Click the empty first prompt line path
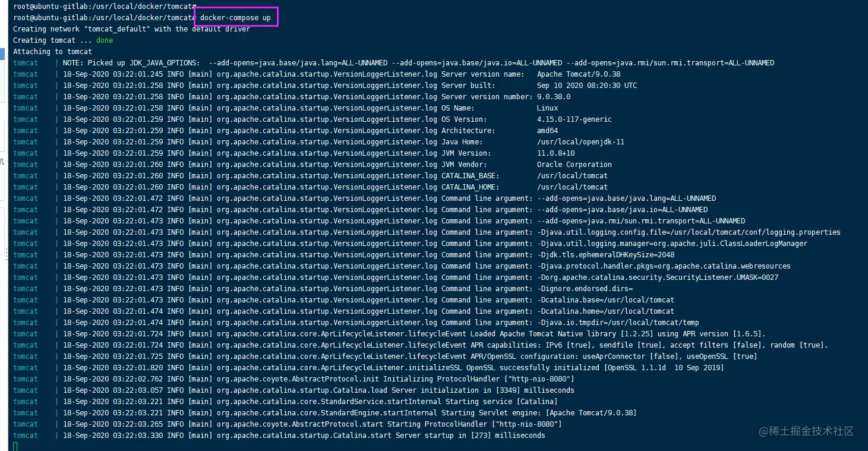 [105, 6]
